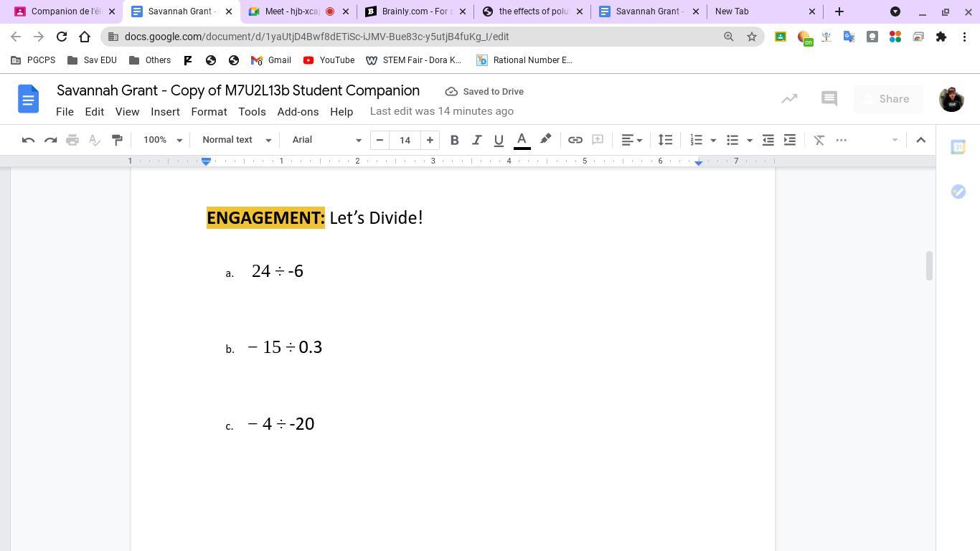View the Saved to Drive status
This screenshot has height=551, width=980.
pos(484,92)
